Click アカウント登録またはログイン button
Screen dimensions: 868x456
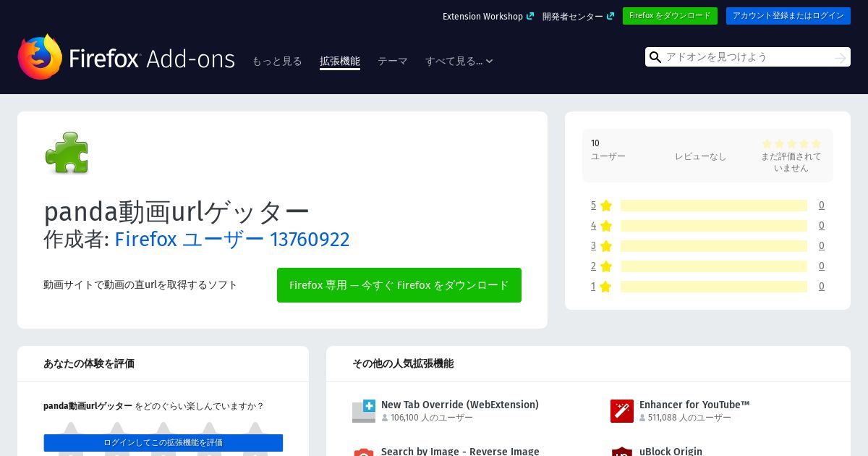point(788,16)
